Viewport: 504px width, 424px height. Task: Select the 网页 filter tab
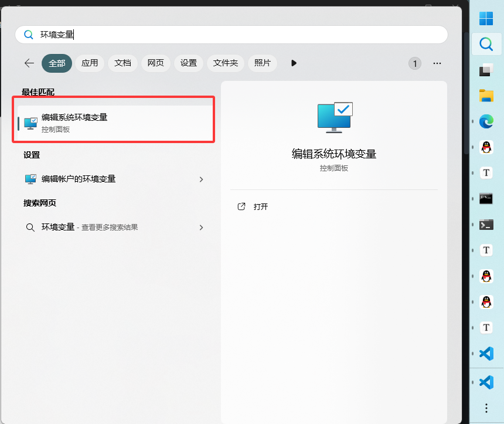(155, 63)
